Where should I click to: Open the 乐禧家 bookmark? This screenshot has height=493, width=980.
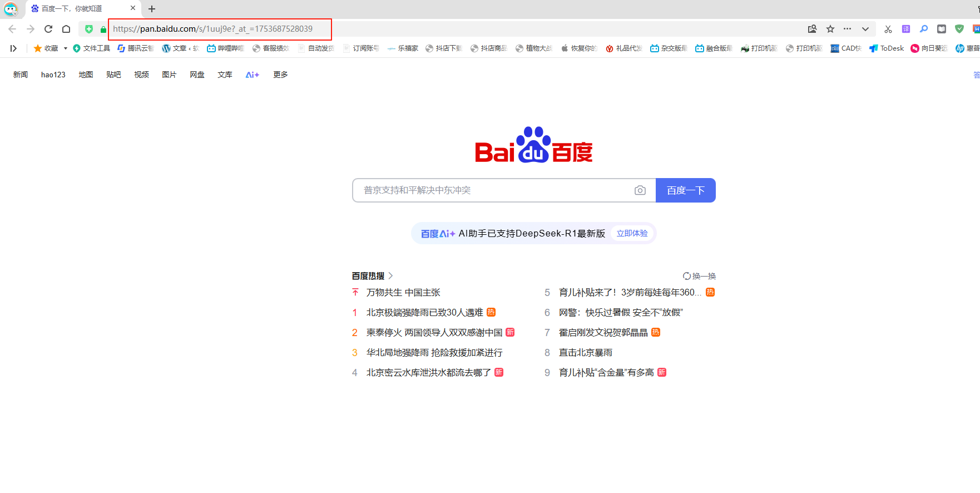coord(403,48)
